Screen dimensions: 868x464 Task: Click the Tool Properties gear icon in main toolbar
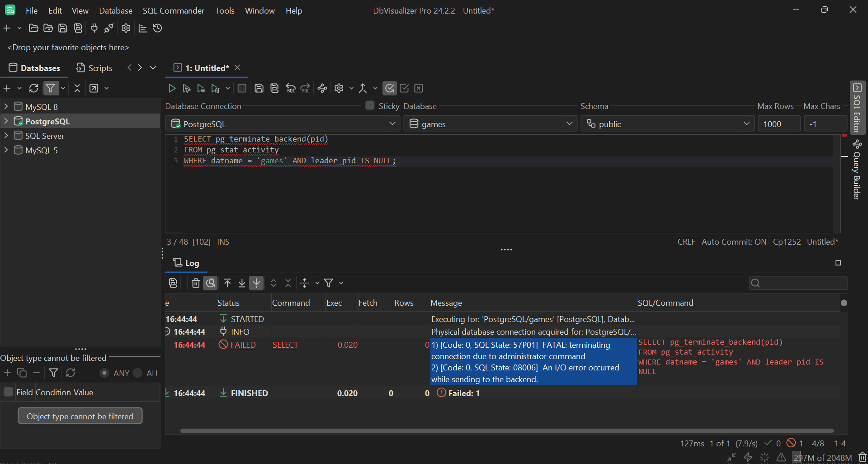coord(126,28)
